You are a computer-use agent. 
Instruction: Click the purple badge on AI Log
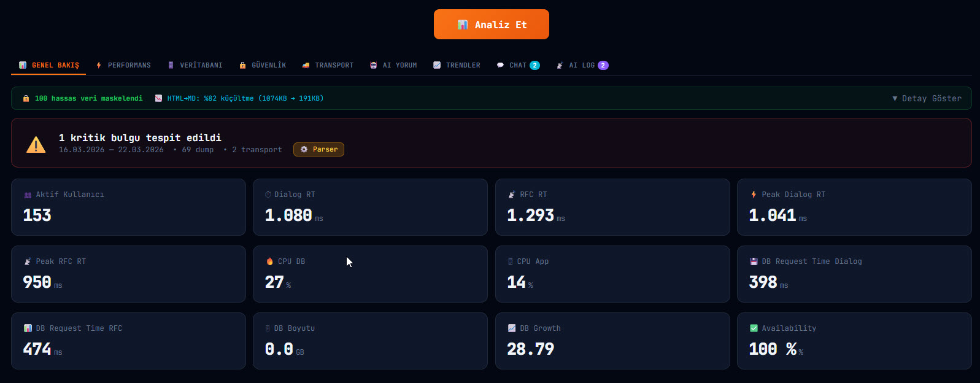[x=603, y=65]
